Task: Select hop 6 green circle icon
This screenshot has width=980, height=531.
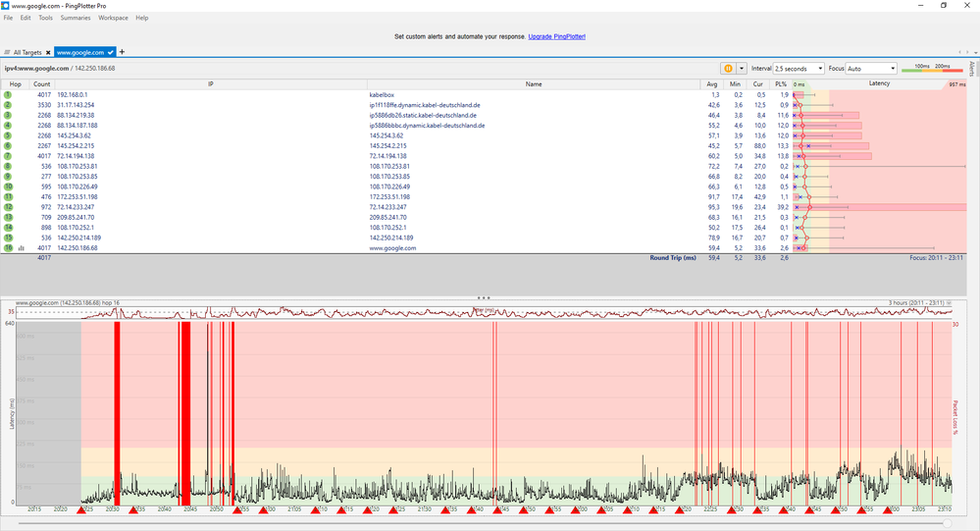Action: click(x=8, y=145)
